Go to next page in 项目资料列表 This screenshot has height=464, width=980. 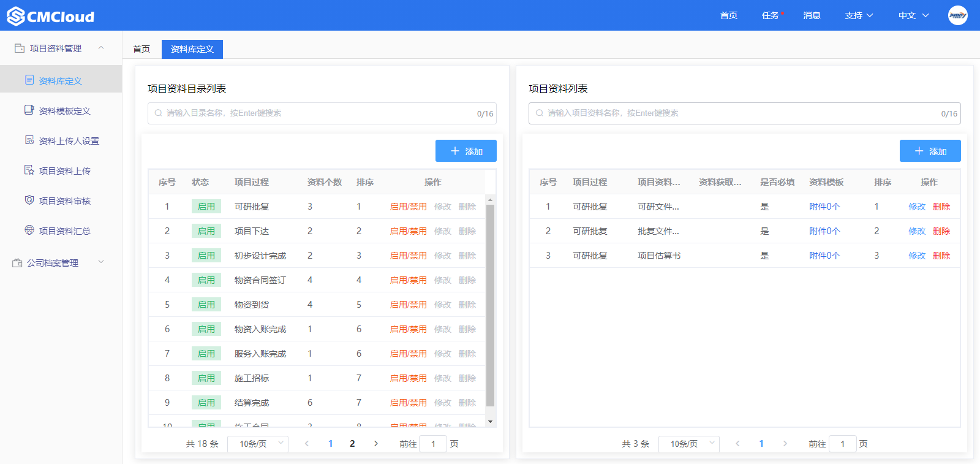[785, 443]
